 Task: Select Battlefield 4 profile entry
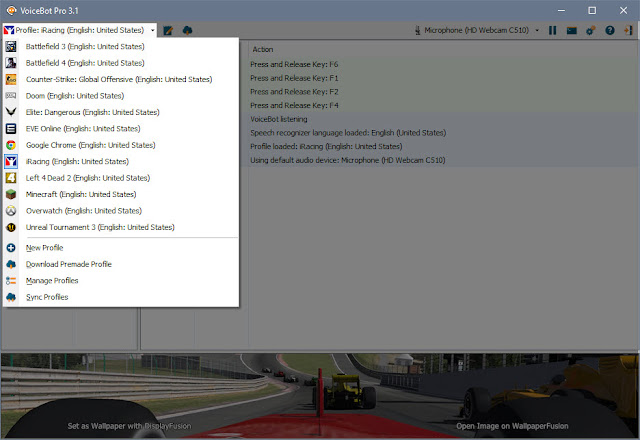pyautogui.click(x=120, y=63)
